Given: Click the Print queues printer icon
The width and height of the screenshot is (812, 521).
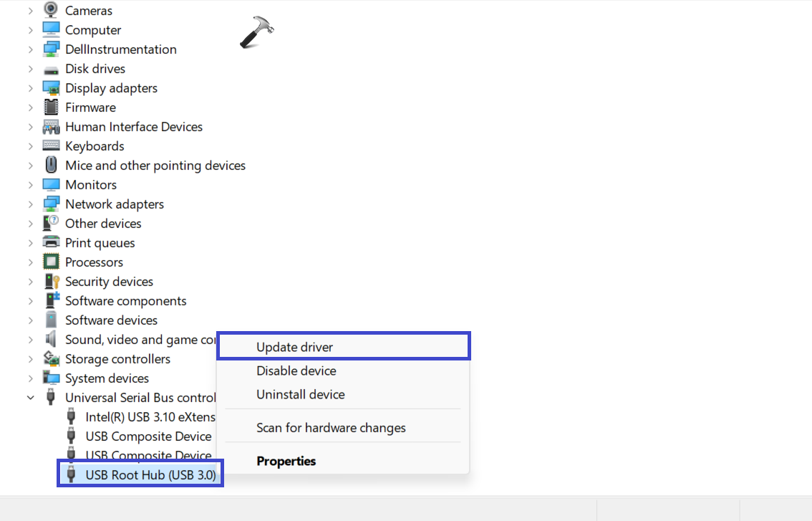Looking at the screenshot, I should 51,243.
